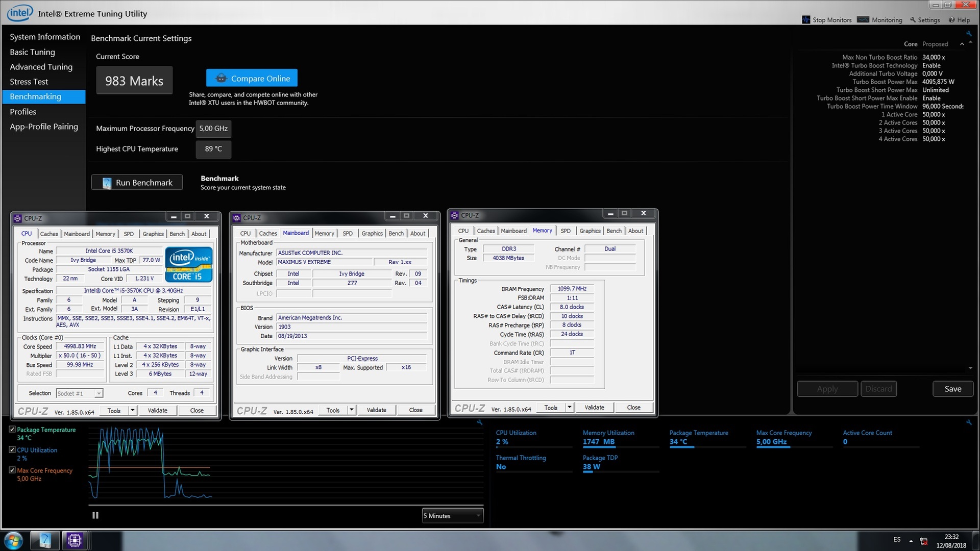Click CPU-Z icon in CPU window title

pyautogui.click(x=17, y=218)
